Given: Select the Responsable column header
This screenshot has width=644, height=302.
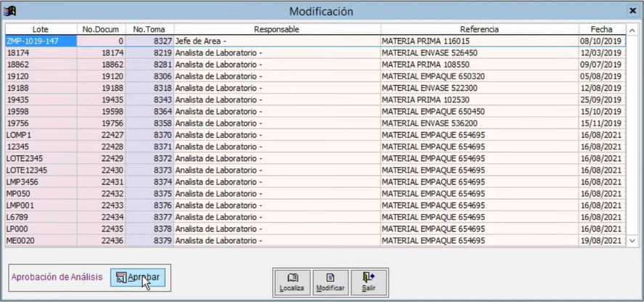Looking at the screenshot, I should coord(277,29).
